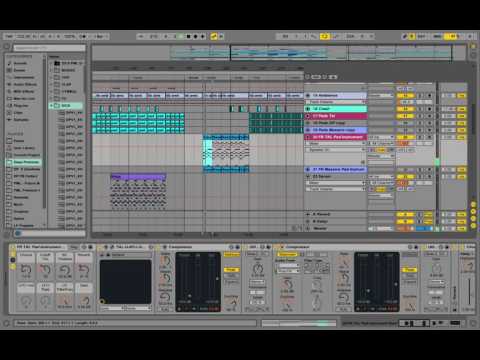Toggle activator of A Reverb return track
Viewport: 480px width, 360px height.
coord(405,214)
